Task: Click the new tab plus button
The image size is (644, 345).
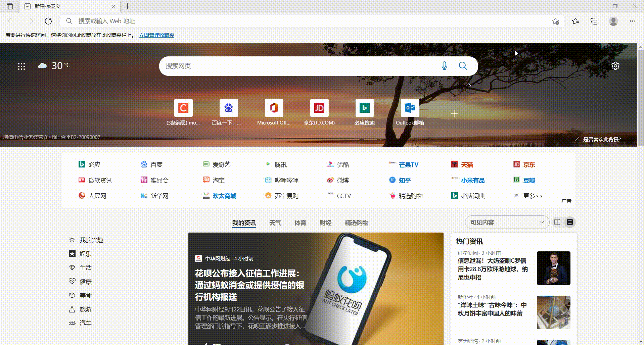Action: [x=128, y=6]
